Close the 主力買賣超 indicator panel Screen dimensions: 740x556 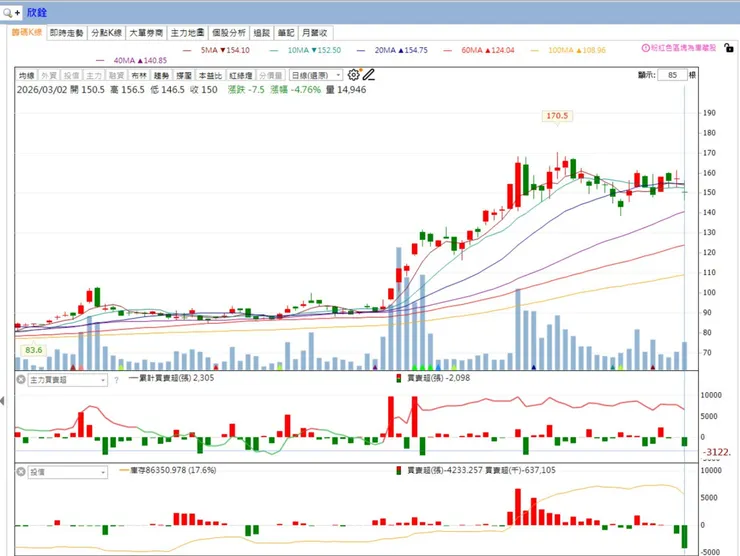[21, 379]
